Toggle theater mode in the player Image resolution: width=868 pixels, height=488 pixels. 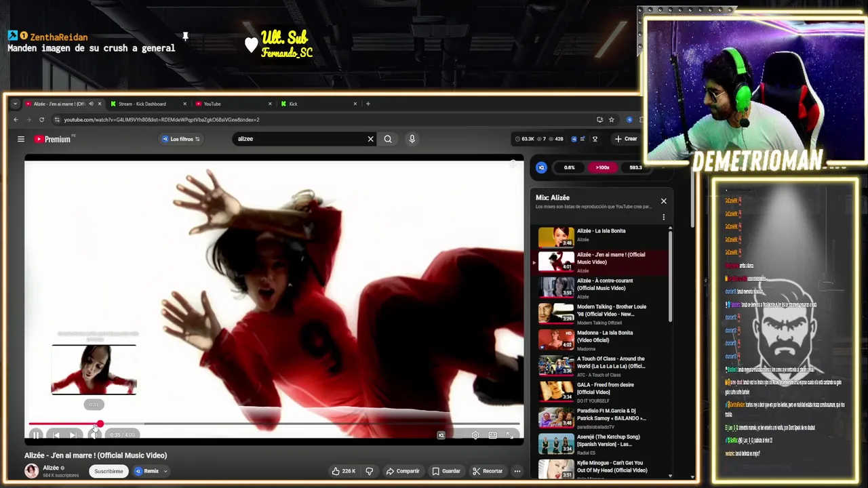click(x=493, y=435)
